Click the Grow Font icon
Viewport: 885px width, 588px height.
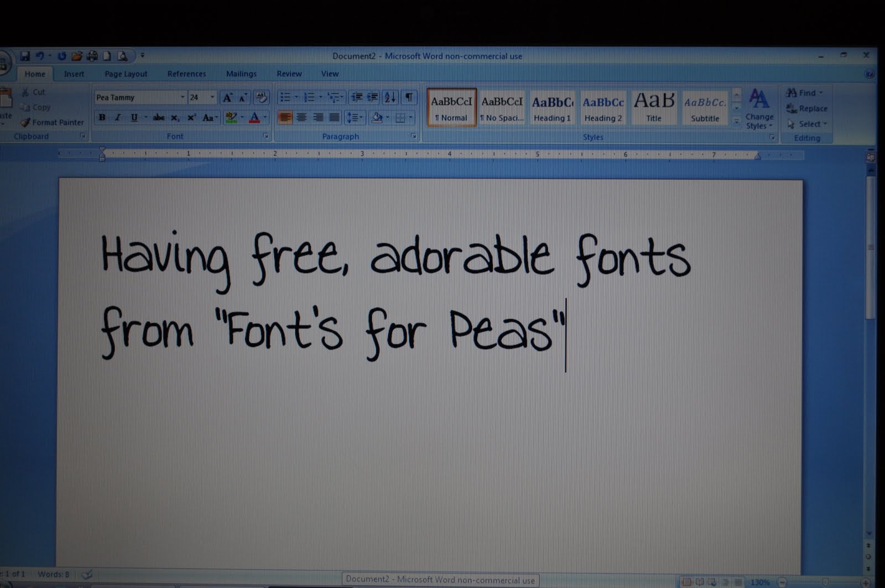[x=227, y=98]
